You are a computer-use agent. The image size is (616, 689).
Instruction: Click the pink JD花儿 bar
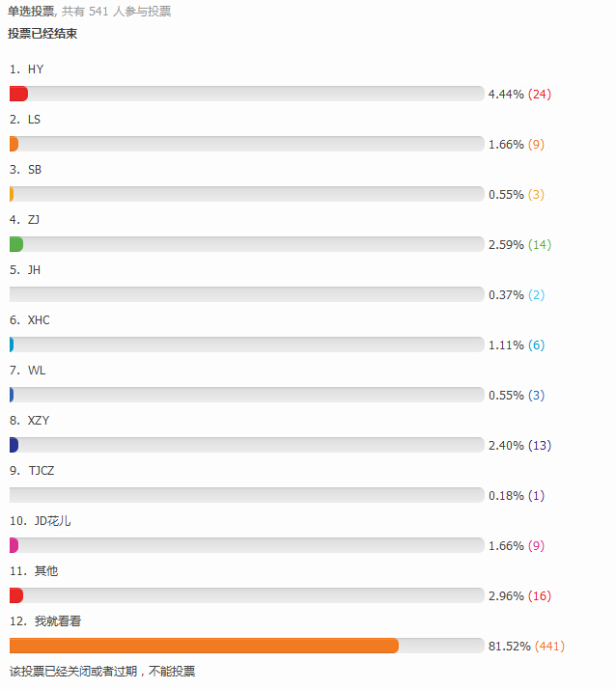14,545
